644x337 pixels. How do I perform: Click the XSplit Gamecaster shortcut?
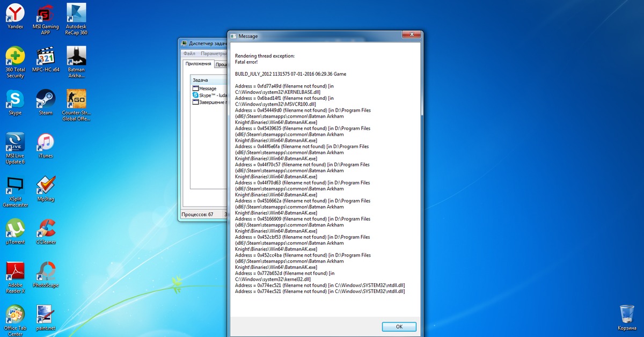point(15,186)
